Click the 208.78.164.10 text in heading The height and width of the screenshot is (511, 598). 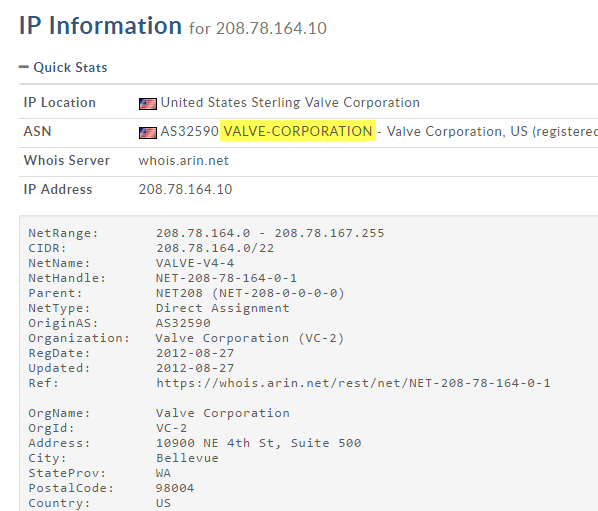click(271, 28)
